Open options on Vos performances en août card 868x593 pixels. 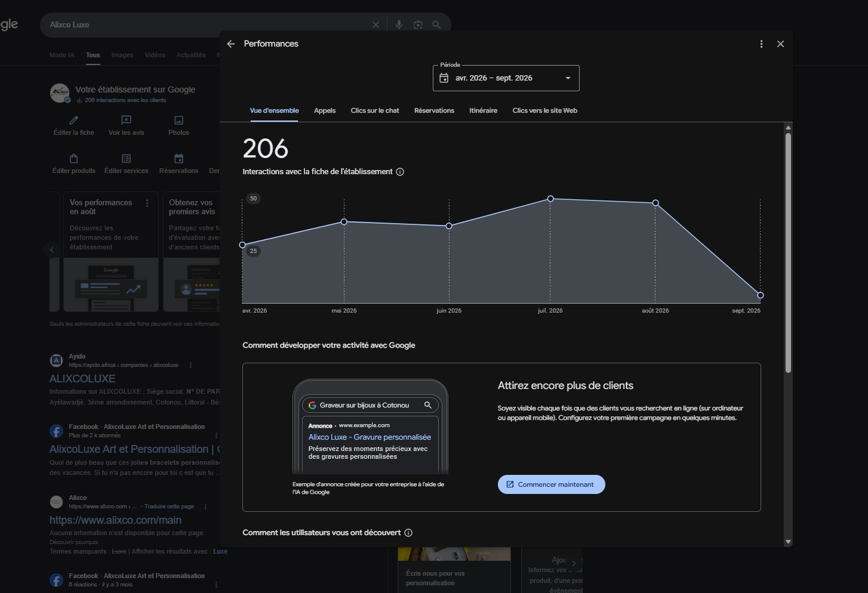pyautogui.click(x=147, y=203)
